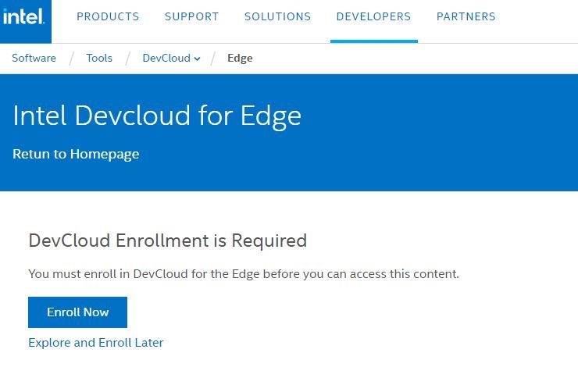The width and height of the screenshot is (578, 392).
Task: Select the Edge breadcrumb item
Action: click(240, 59)
